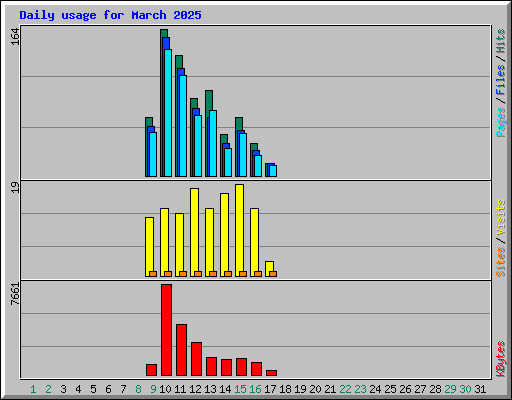Select day 2 on the date axis
The width and height of the screenshot is (512, 400).
[x=48, y=389]
